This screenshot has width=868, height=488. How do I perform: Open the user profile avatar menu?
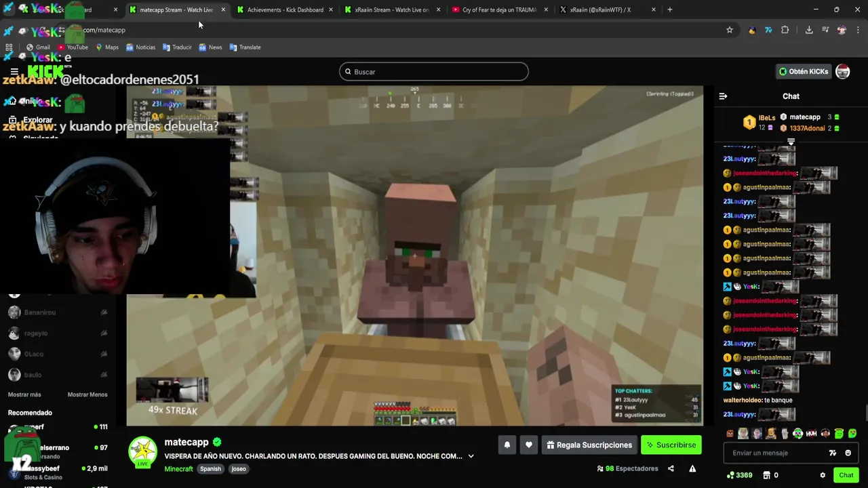[x=843, y=72]
